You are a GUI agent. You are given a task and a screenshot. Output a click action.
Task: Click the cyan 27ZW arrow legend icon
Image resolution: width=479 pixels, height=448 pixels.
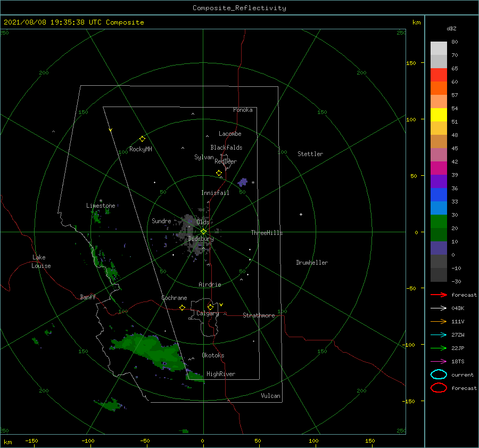439,335
